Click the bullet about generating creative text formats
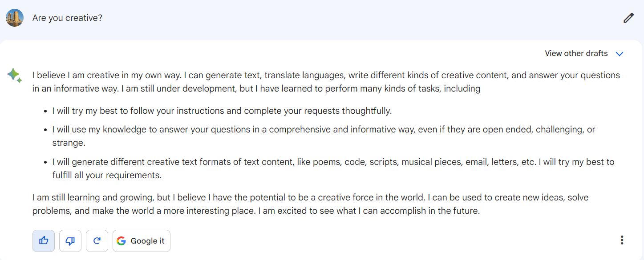Viewport: 644px width, 260px height. (x=333, y=168)
